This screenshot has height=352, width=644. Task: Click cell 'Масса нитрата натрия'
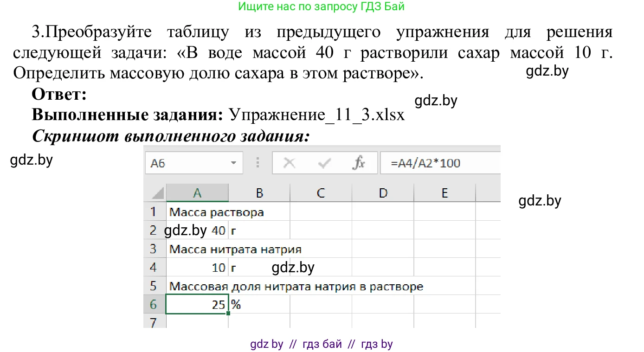[x=197, y=249]
